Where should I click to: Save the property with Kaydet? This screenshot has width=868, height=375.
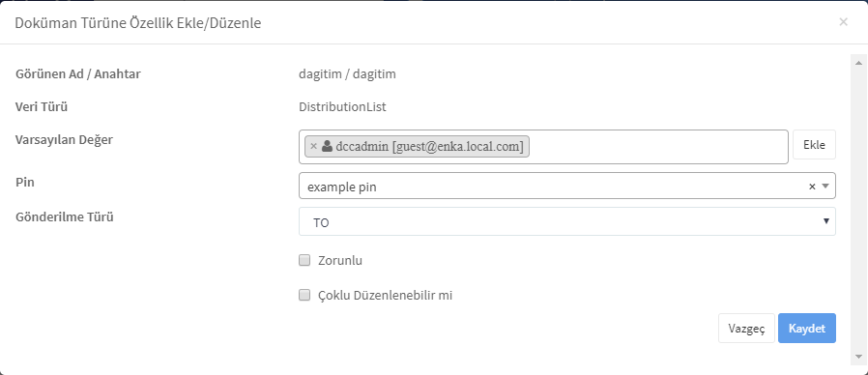[807, 329]
